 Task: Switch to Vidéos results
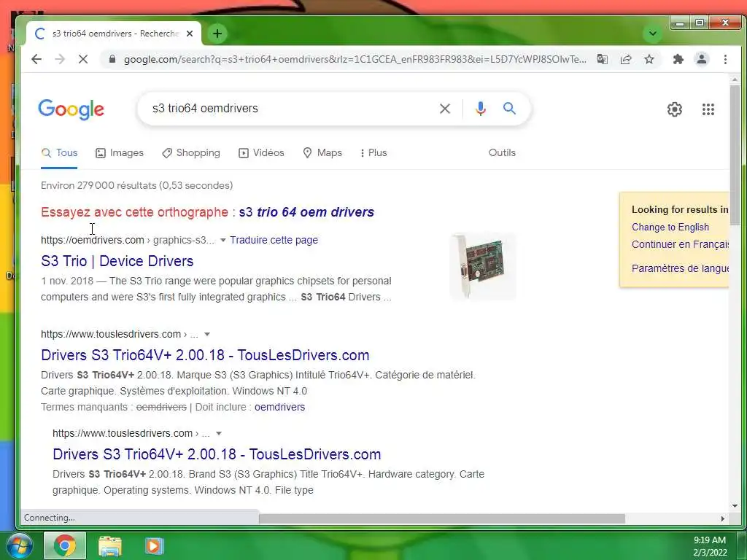(x=261, y=153)
